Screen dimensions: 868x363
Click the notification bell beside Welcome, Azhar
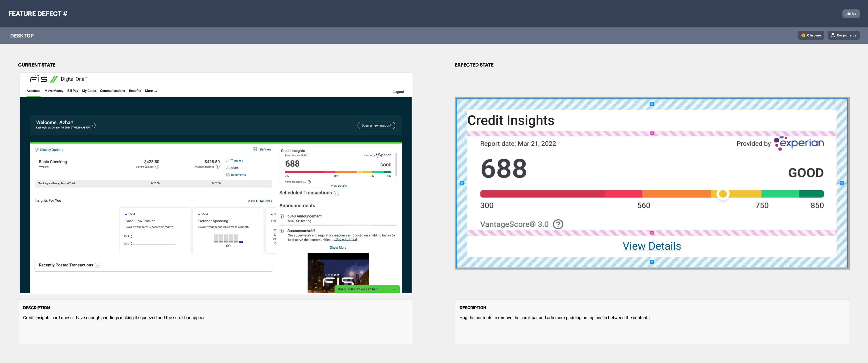94,125
